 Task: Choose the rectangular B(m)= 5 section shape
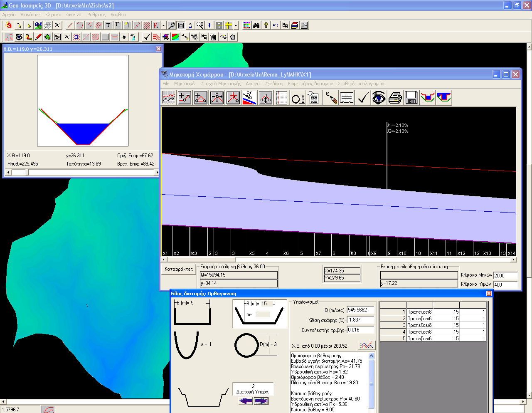[192, 314]
